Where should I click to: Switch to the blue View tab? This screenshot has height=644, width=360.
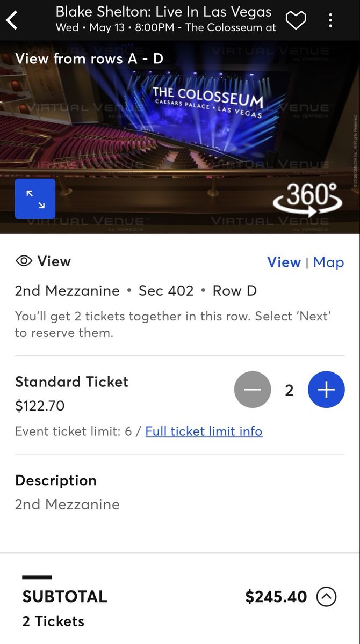click(x=284, y=262)
